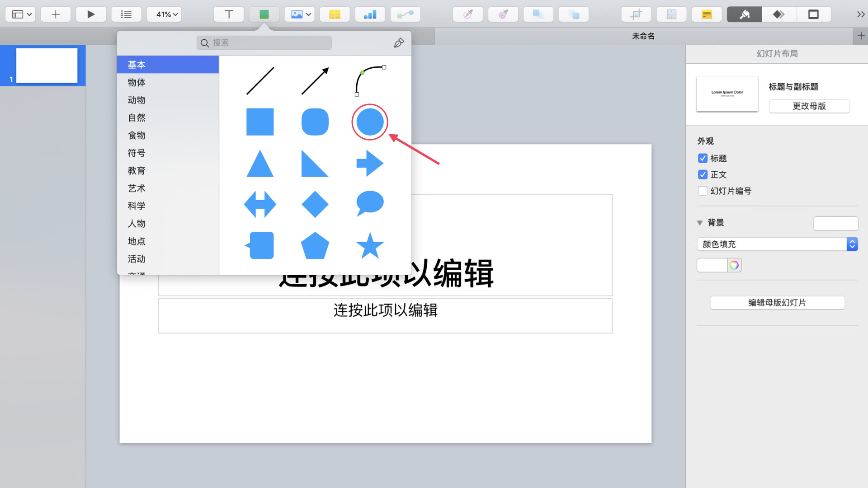Screen dimensions: 868x488
Task: Select the star shape
Action: coord(370,246)
